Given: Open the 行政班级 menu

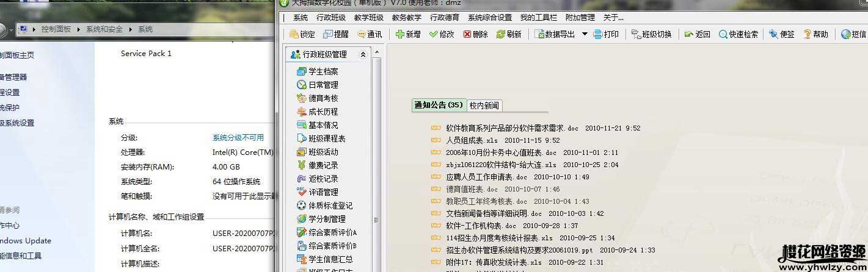Looking at the screenshot, I should 331,18.
